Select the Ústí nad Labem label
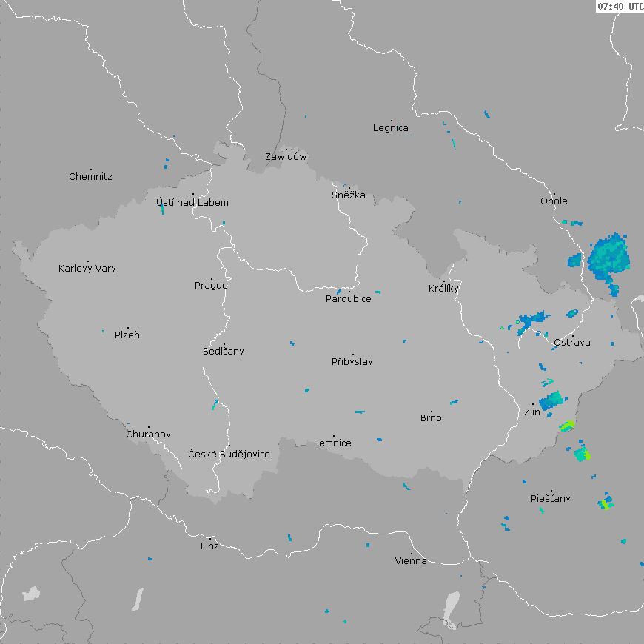Image resolution: width=644 pixels, height=644 pixels. [x=192, y=203]
